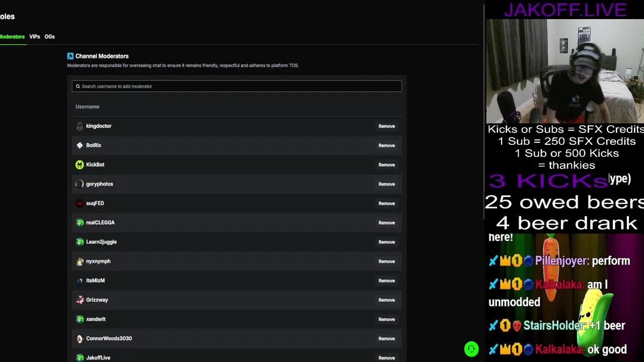Click the green headset support icon
Screen dimensions: 644x362
tap(471, 349)
